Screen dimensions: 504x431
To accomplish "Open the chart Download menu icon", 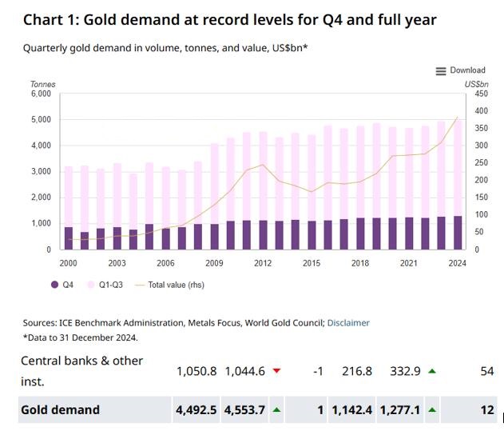I will [x=440, y=71].
